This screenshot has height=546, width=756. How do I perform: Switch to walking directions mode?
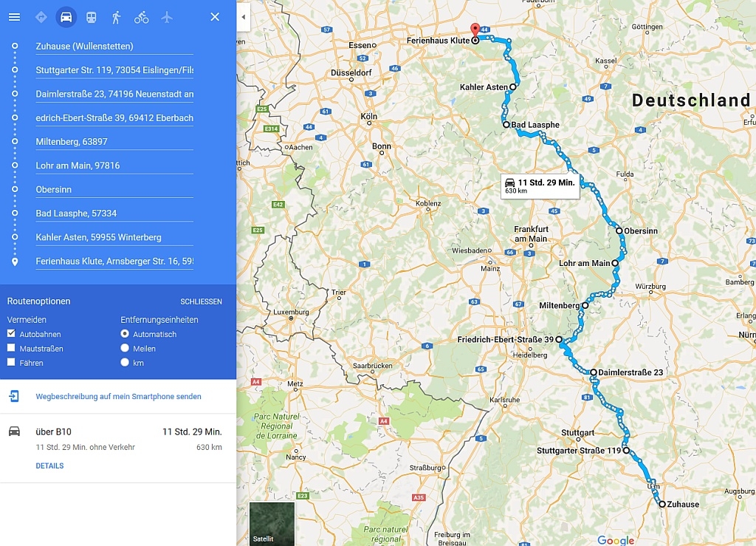(116, 18)
